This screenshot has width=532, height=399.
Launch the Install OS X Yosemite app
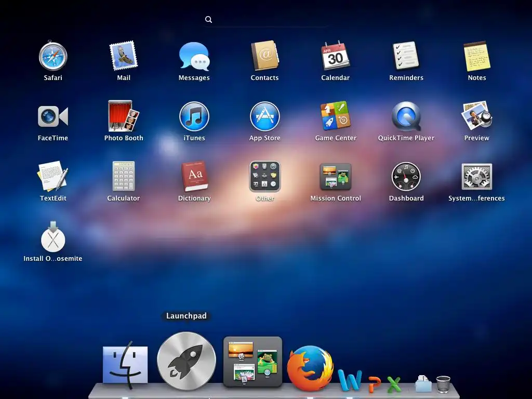pyautogui.click(x=53, y=237)
